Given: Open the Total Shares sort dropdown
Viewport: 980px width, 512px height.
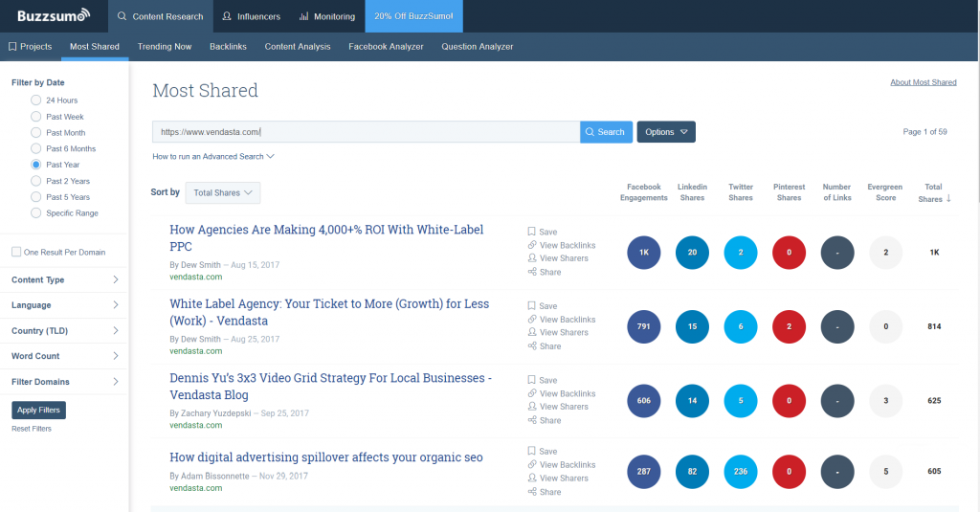Looking at the screenshot, I should (x=222, y=192).
